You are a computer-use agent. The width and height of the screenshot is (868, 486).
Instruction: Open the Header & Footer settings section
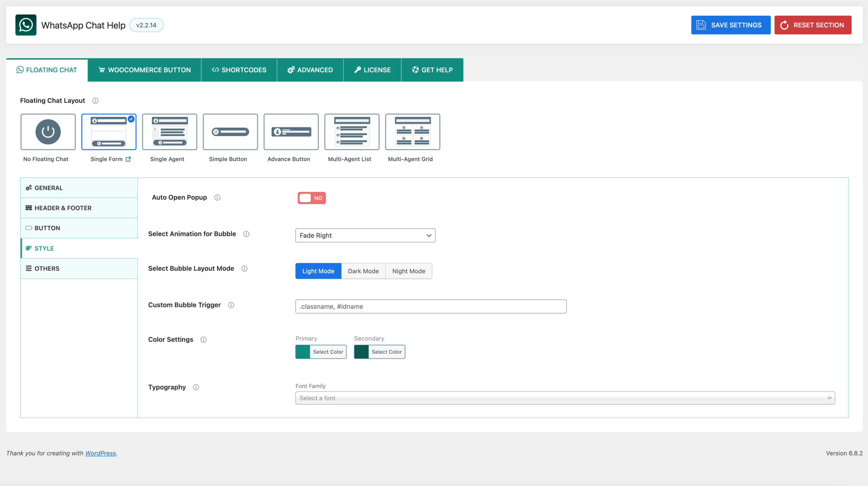pos(79,208)
